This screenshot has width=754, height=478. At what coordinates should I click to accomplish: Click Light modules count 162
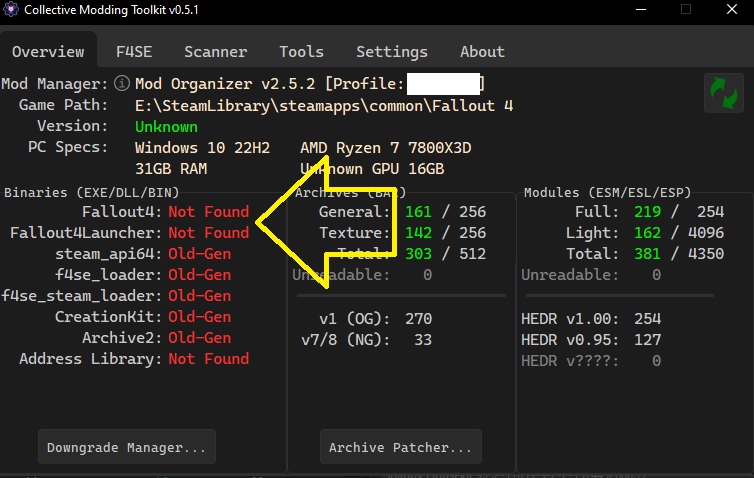click(647, 233)
